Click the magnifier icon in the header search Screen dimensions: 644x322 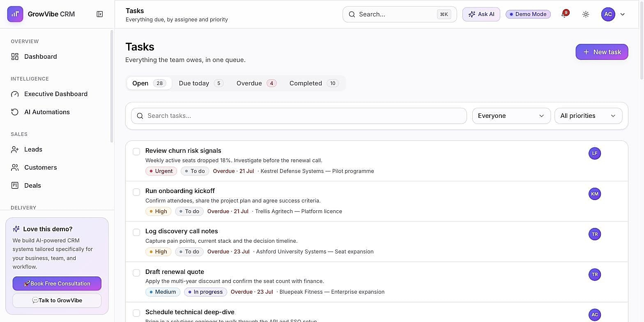[352, 14]
